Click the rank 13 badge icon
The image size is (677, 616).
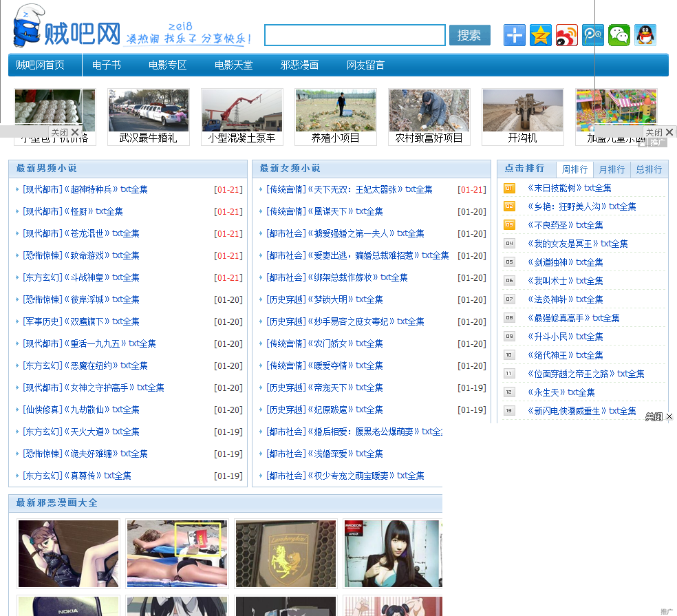click(x=509, y=411)
